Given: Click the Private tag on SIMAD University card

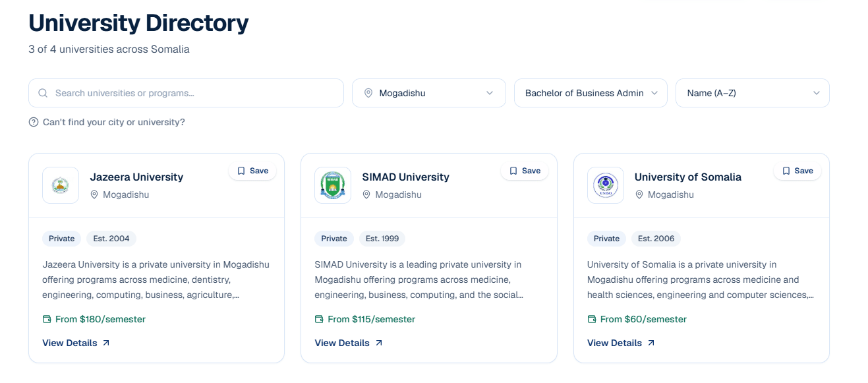Looking at the screenshot, I should (x=334, y=239).
